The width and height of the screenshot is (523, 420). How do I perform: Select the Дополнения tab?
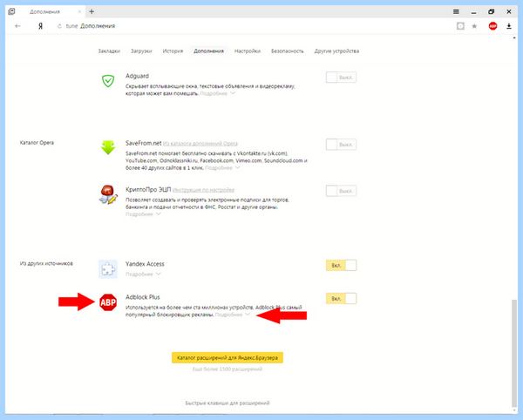209,51
